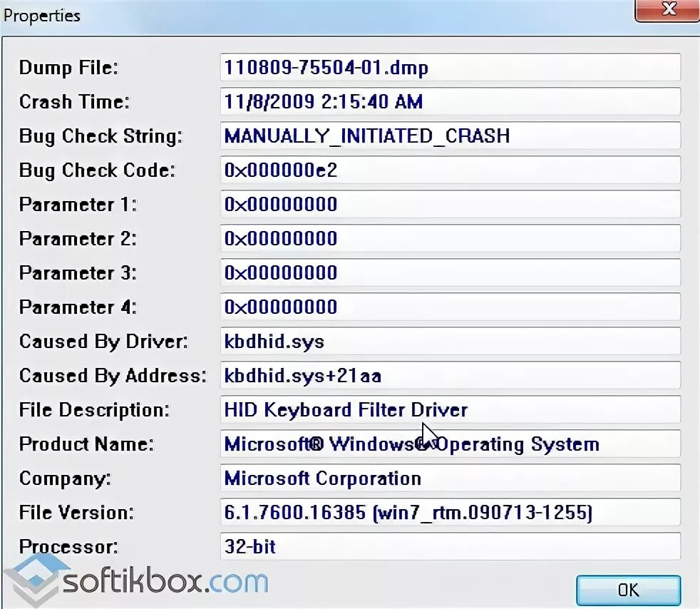Click the Properties window title text
700x609 pixels.
click(x=41, y=16)
